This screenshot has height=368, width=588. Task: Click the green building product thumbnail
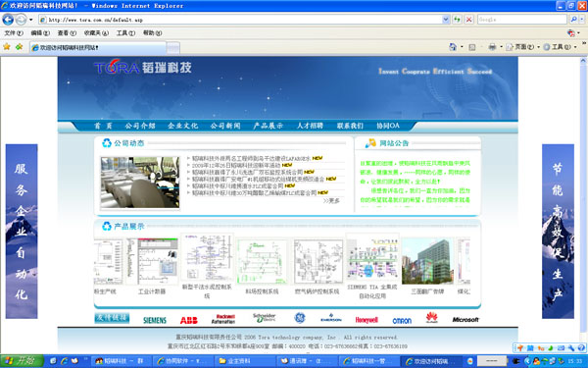(x=427, y=261)
